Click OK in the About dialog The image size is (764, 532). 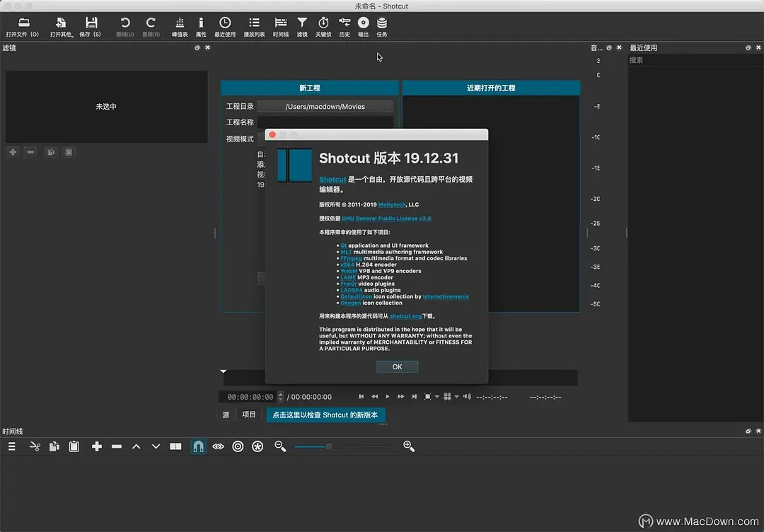[x=397, y=367]
